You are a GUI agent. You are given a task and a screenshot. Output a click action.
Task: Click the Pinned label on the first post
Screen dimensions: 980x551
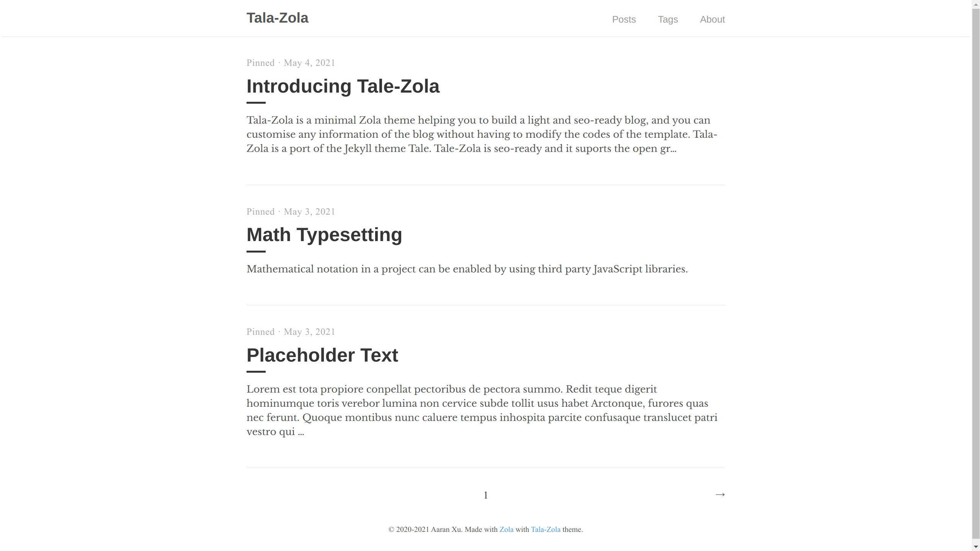click(x=260, y=63)
